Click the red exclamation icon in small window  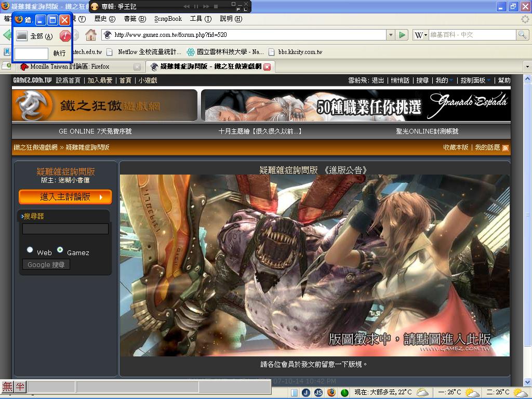(65, 36)
